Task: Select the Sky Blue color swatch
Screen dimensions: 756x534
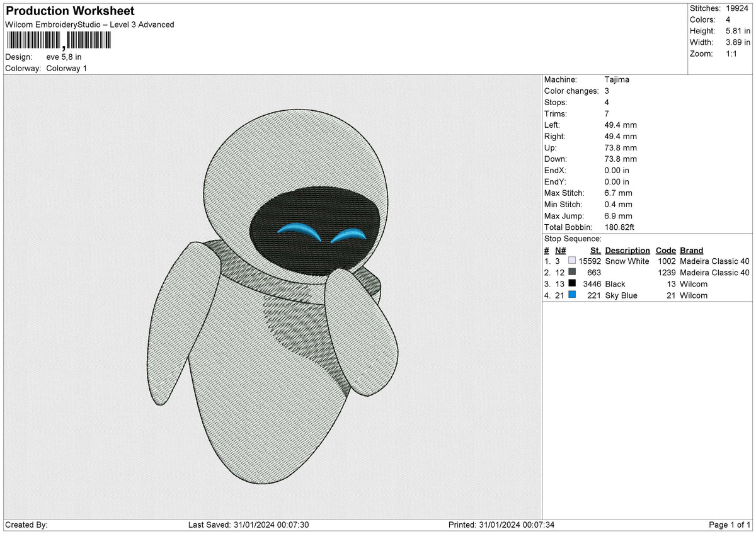Action: (x=572, y=295)
